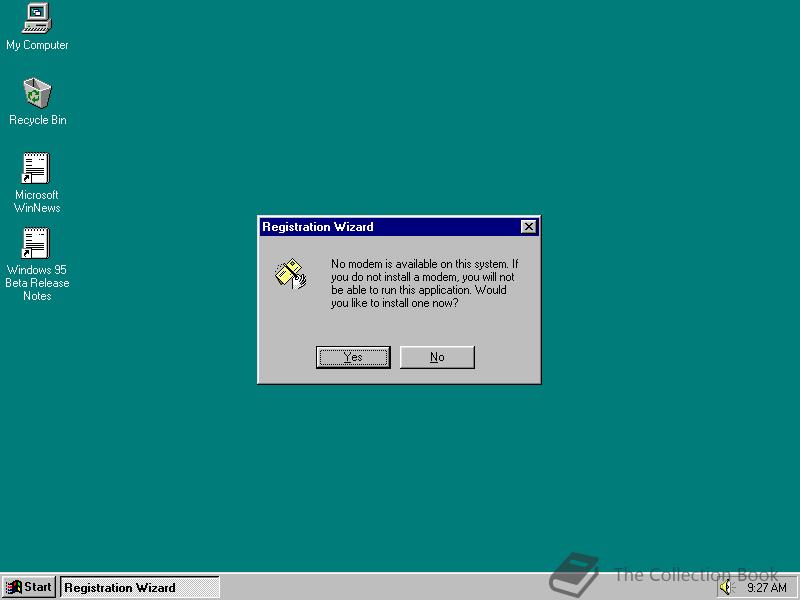Viewport: 800px width, 600px height.
Task: Click No to decline modem installation
Action: pos(437,357)
